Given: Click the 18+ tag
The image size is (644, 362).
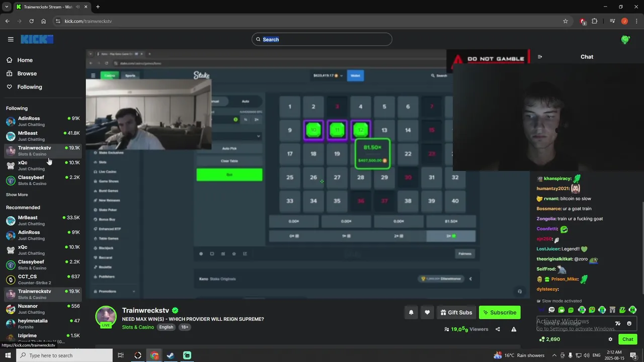Looking at the screenshot, I should point(185,327).
